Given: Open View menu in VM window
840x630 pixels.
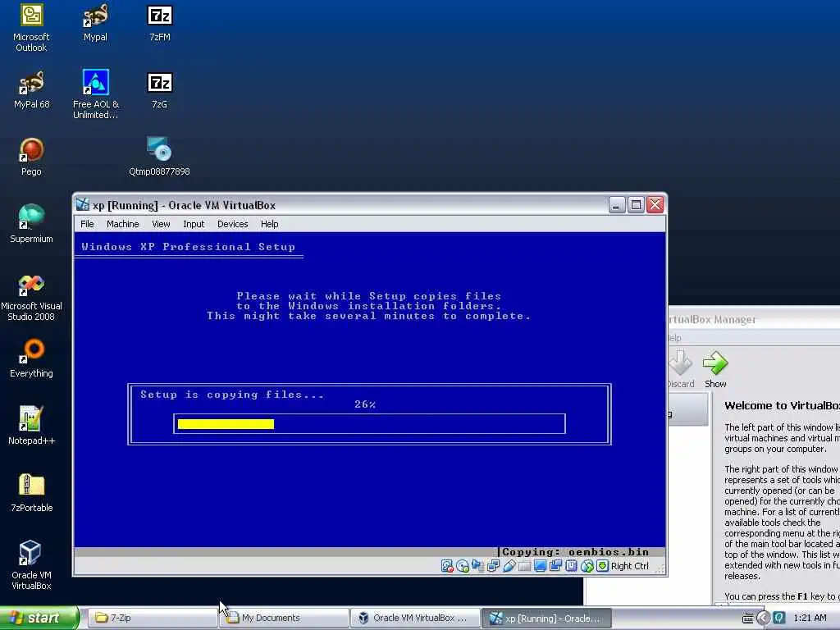Looking at the screenshot, I should pos(161,224).
